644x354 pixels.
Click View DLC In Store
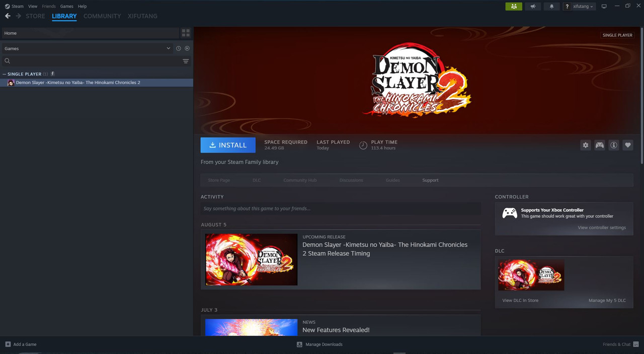point(520,301)
